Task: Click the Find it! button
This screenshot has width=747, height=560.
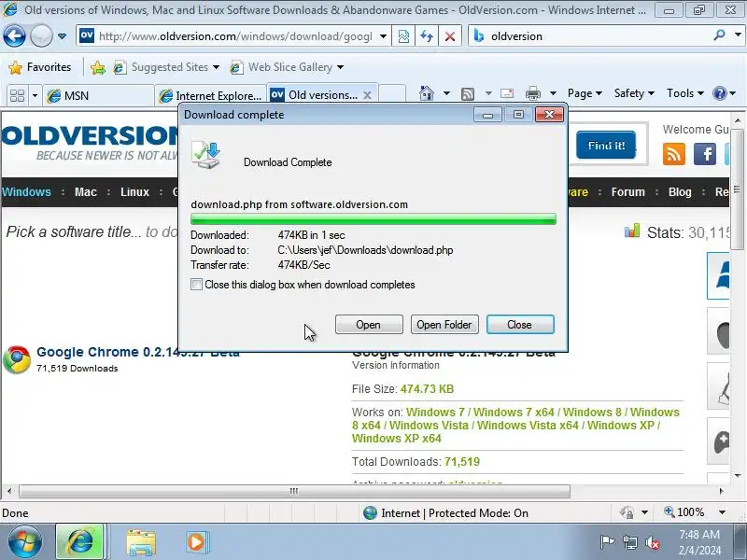Action: point(606,146)
